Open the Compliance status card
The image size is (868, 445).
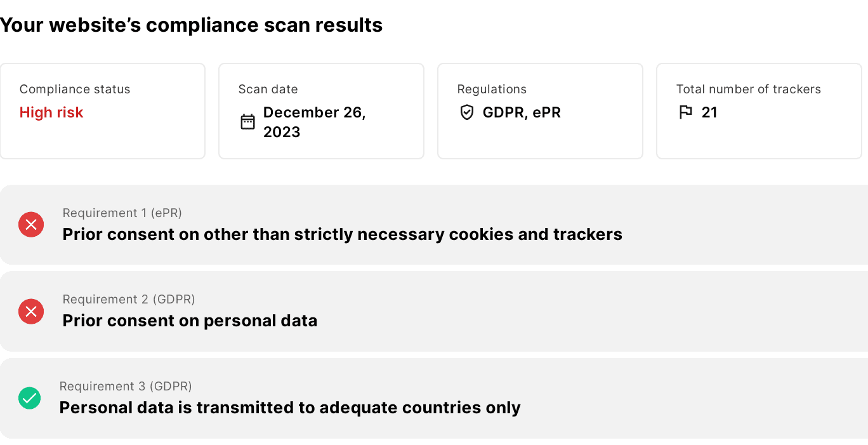click(102, 110)
